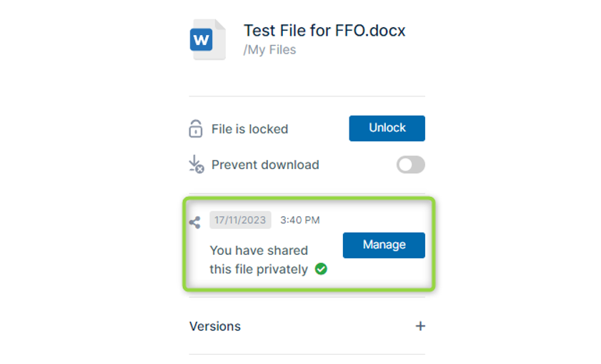
Task: Click the prevent download arrow icon
Action: 197,164
